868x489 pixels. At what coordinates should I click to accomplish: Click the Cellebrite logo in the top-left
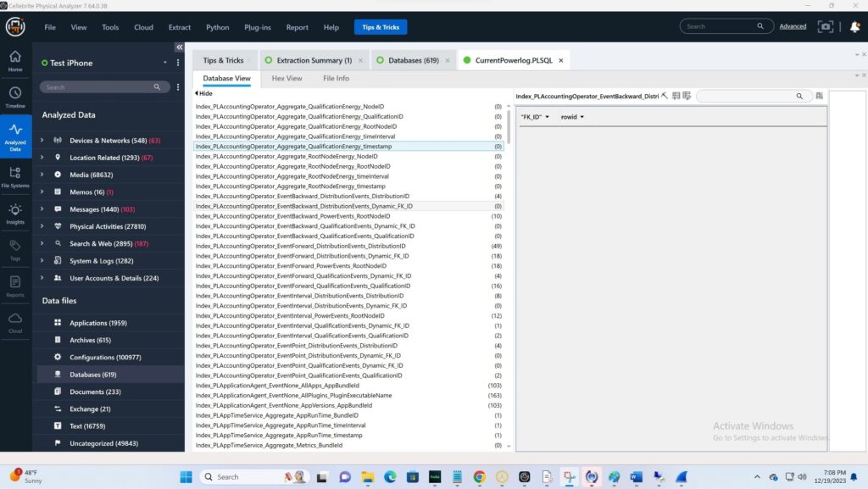pos(15,26)
